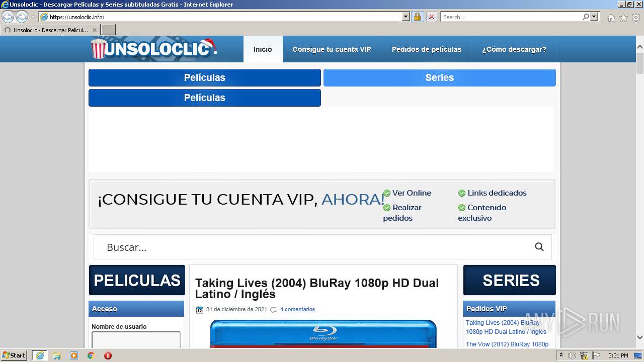
Task: Click the address bar URL field
Action: point(225,17)
